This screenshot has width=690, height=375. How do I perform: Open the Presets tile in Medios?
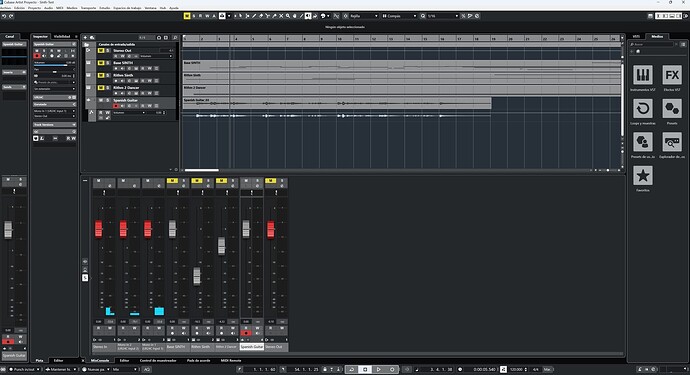672,108
